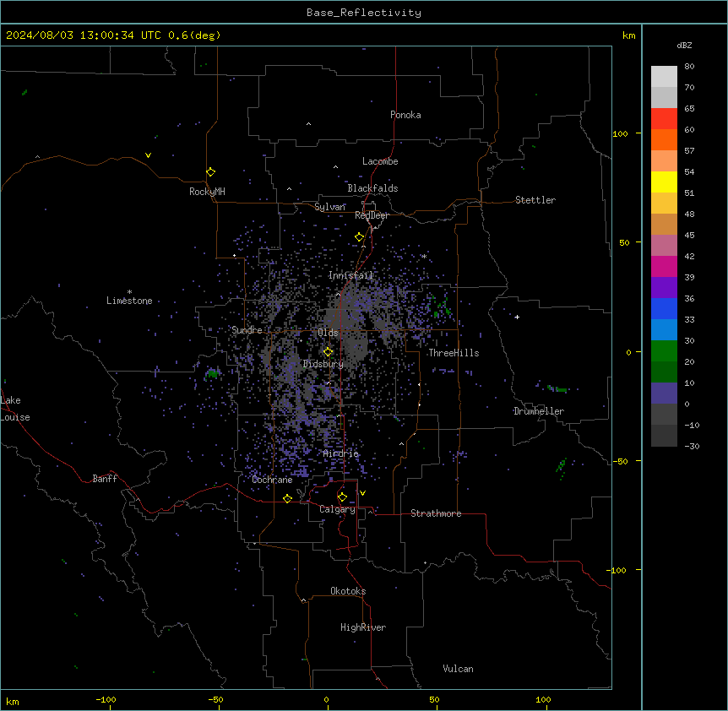Click the Strathmore label

(436, 513)
